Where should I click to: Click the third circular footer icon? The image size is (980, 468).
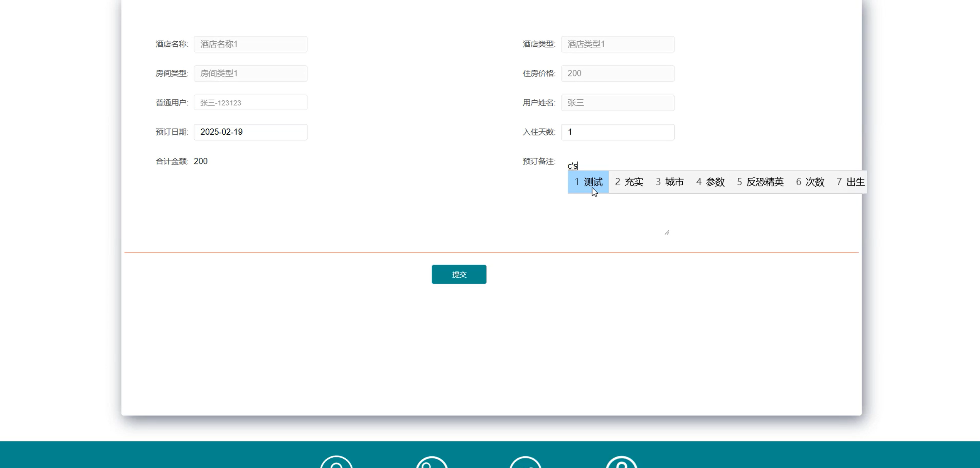526,463
